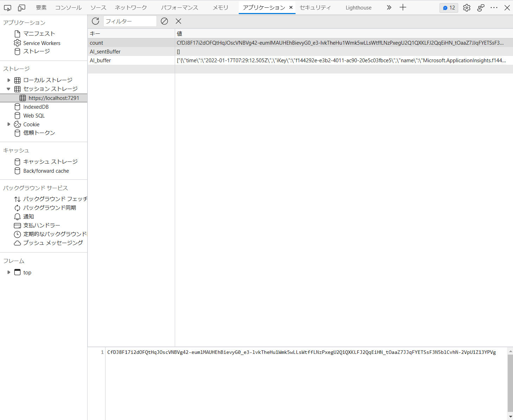Viewport: 513px width, 420px height.
Task: Select ローカル ストレージ item
Action: (48, 80)
